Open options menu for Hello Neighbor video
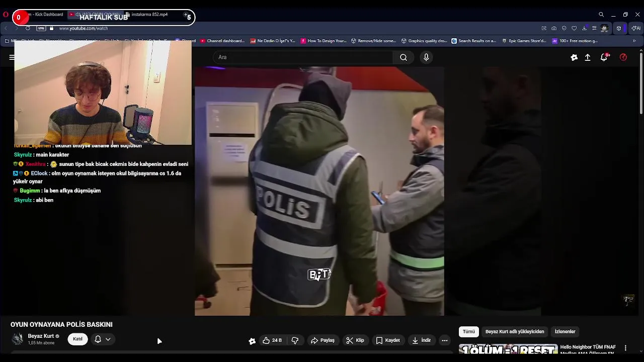Image resolution: width=644 pixels, height=362 pixels. click(625, 348)
